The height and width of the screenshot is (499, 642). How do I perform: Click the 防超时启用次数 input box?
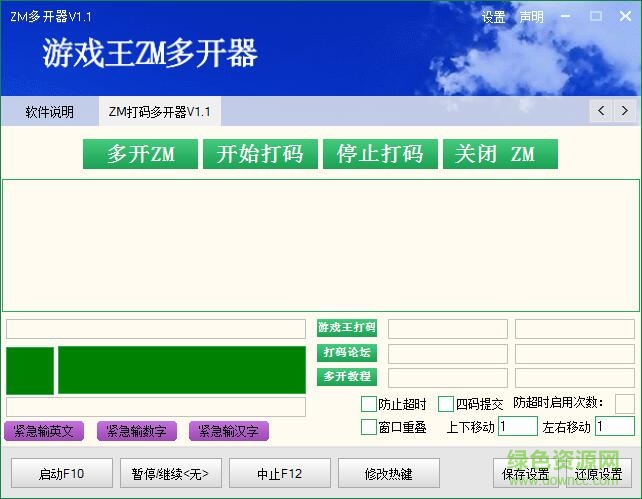(625, 404)
